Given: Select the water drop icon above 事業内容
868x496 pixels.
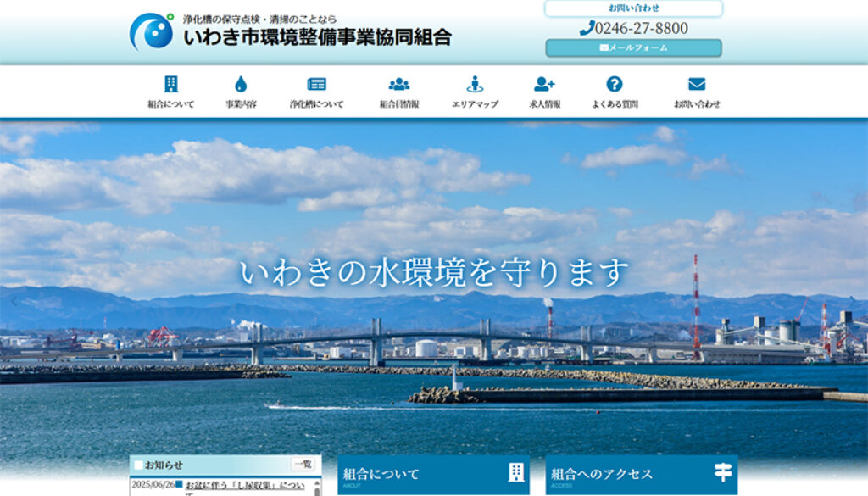Looking at the screenshot, I should pyautogui.click(x=240, y=82).
